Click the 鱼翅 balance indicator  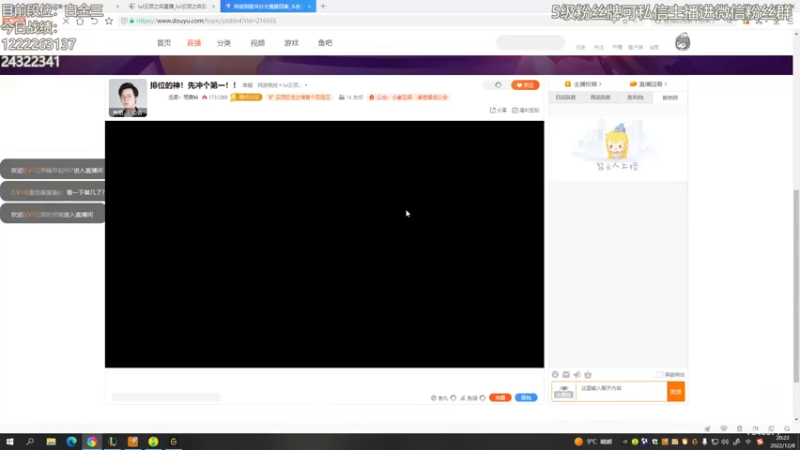tap(469, 398)
